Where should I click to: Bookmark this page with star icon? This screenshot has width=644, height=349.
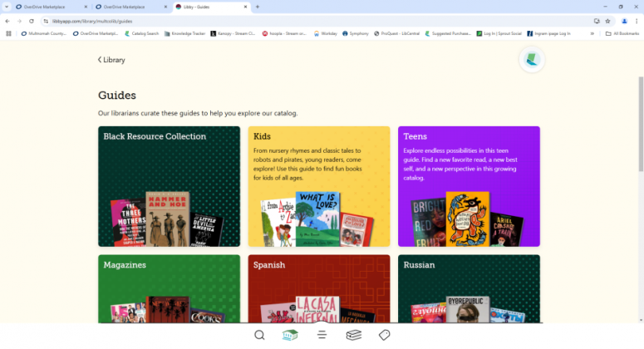[608, 21]
